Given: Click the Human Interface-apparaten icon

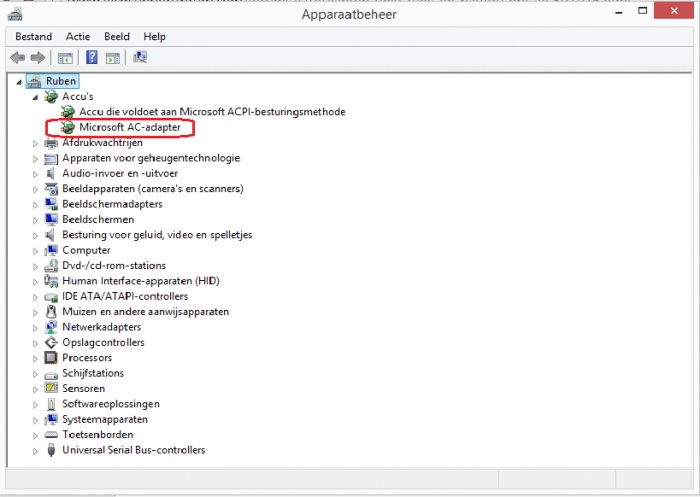Looking at the screenshot, I should point(51,281).
